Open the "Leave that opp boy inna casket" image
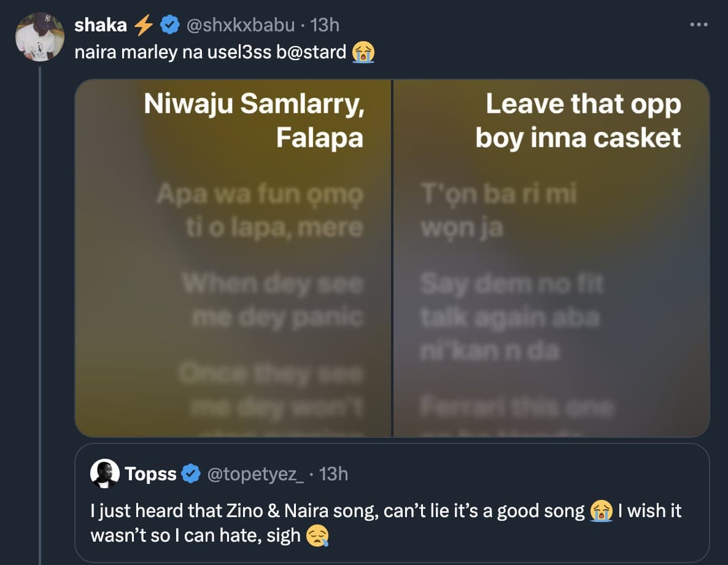Screen dimensions: 728x565 (x=551, y=258)
